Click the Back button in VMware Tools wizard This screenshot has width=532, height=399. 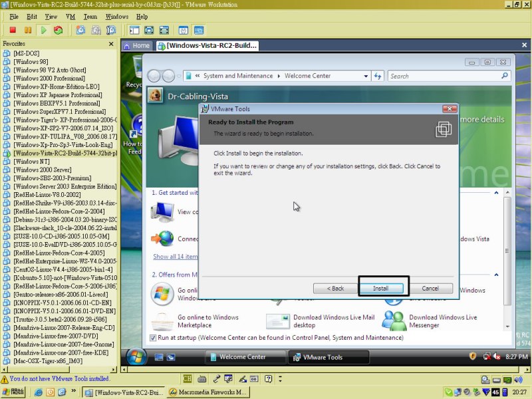335,289
